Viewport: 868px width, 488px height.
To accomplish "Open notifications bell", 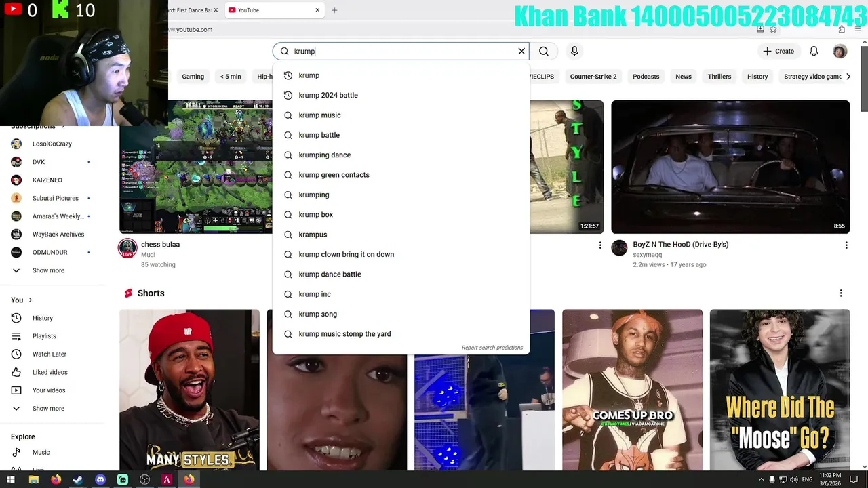I will [x=814, y=51].
